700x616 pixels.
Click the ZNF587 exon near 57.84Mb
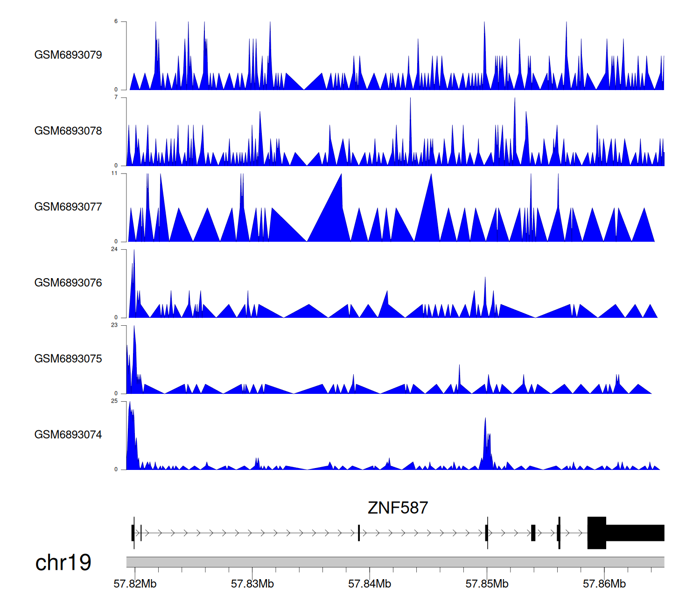click(359, 533)
